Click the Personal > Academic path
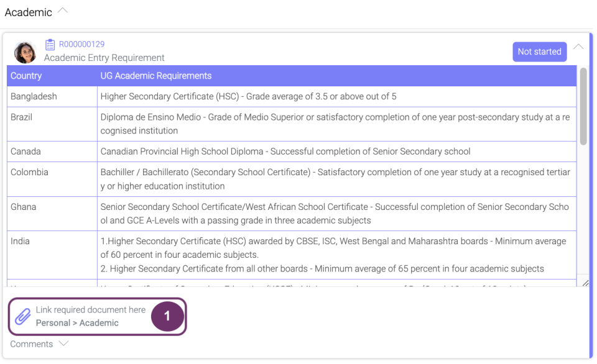The height and width of the screenshot is (364, 597). [x=77, y=323]
